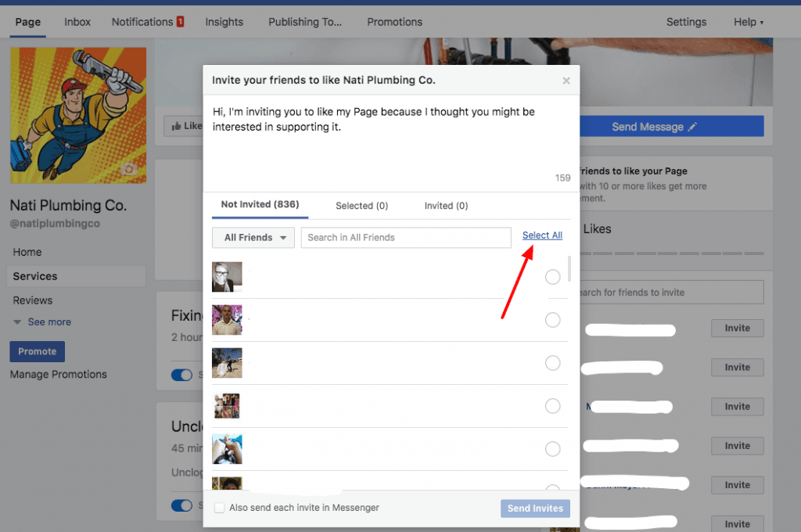This screenshot has width=801, height=532.
Task: Click the @natiplumbingco username
Action: (55, 223)
